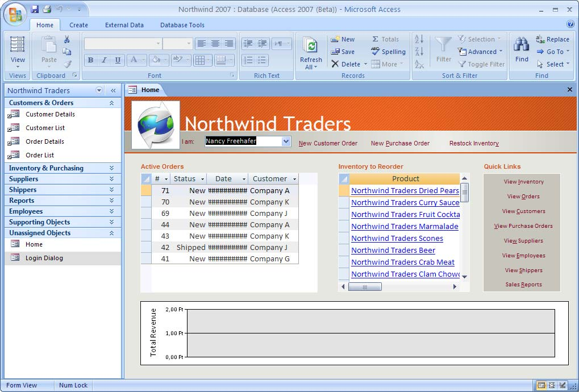Click the Find binoculars icon
The width and height of the screenshot is (579, 392).
522,45
